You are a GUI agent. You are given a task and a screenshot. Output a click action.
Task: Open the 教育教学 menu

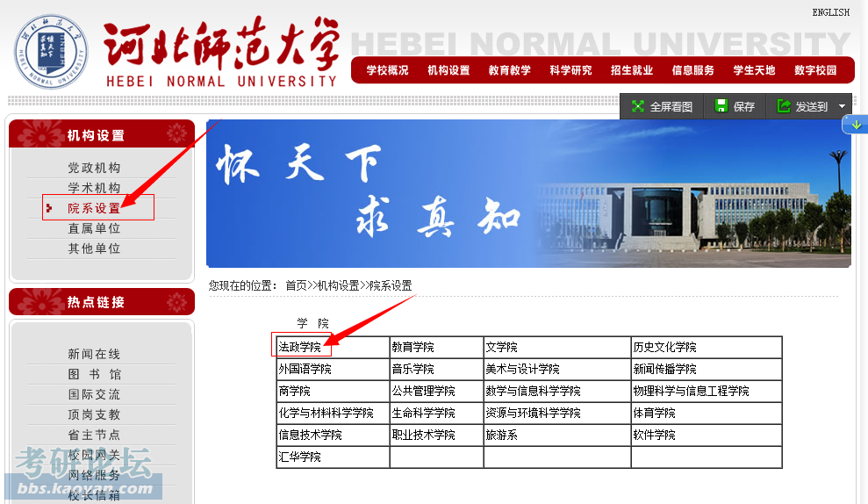509,70
